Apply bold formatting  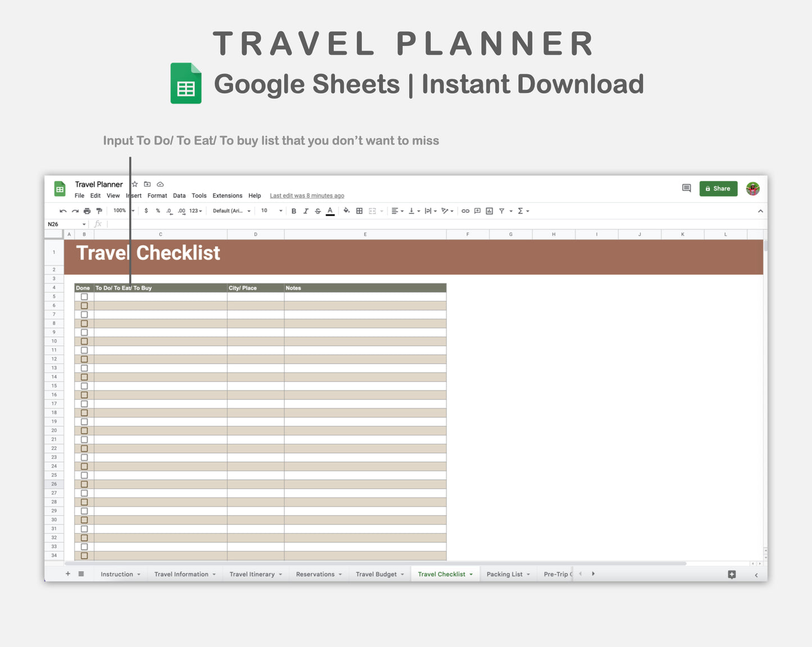(294, 211)
